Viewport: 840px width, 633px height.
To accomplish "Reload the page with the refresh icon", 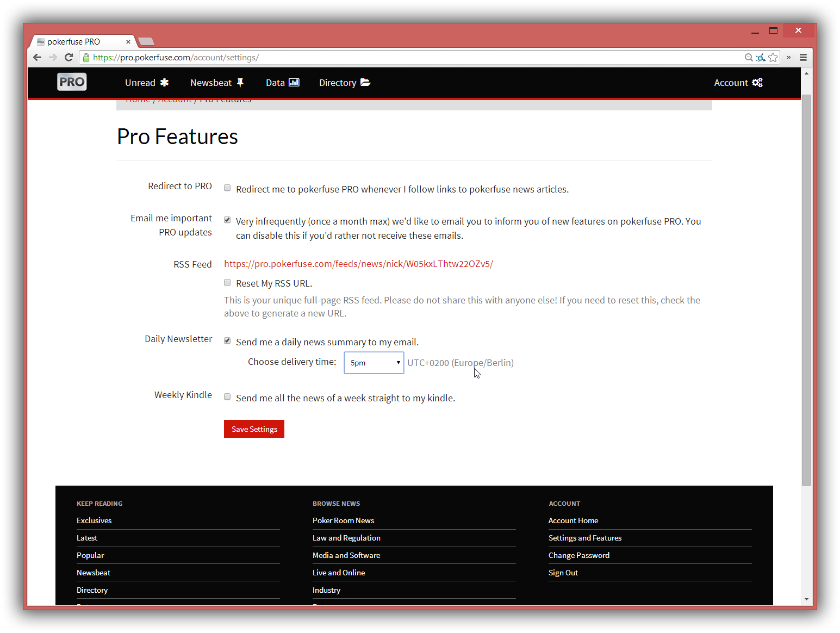I will [x=69, y=58].
